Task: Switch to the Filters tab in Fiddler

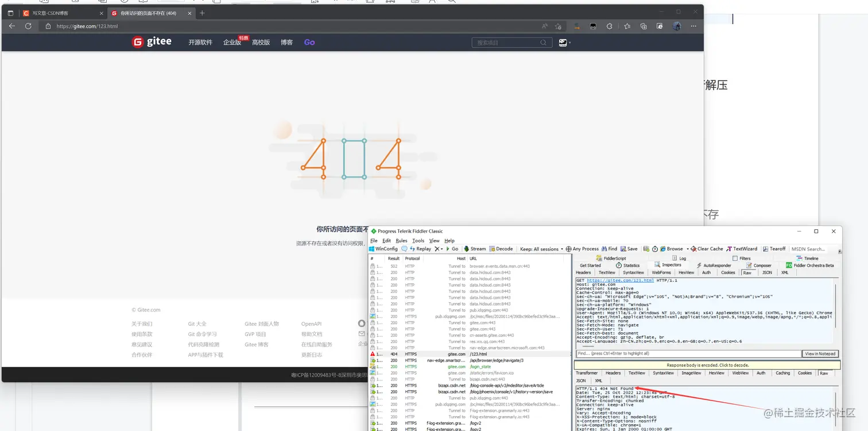Action: tap(741, 259)
